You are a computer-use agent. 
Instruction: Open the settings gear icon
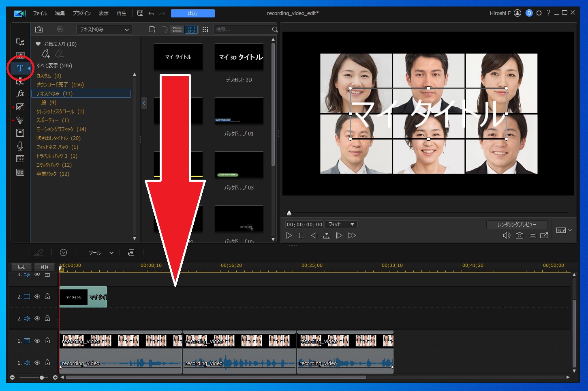(x=539, y=13)
